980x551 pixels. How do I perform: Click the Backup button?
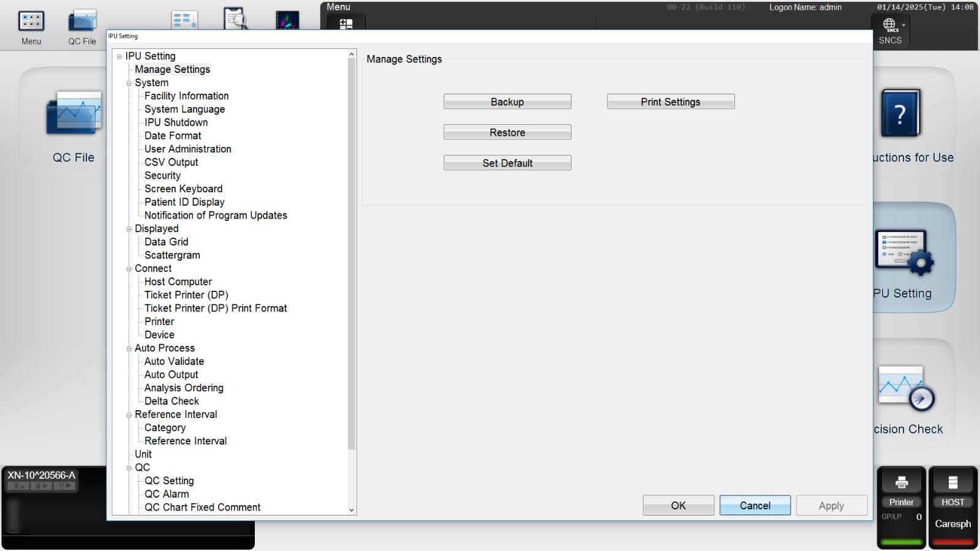click(507, 102)
